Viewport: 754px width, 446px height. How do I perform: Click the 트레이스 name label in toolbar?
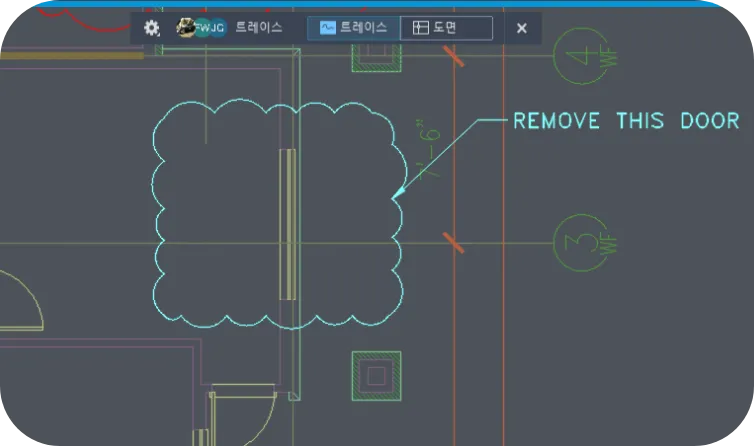(259, 27)
